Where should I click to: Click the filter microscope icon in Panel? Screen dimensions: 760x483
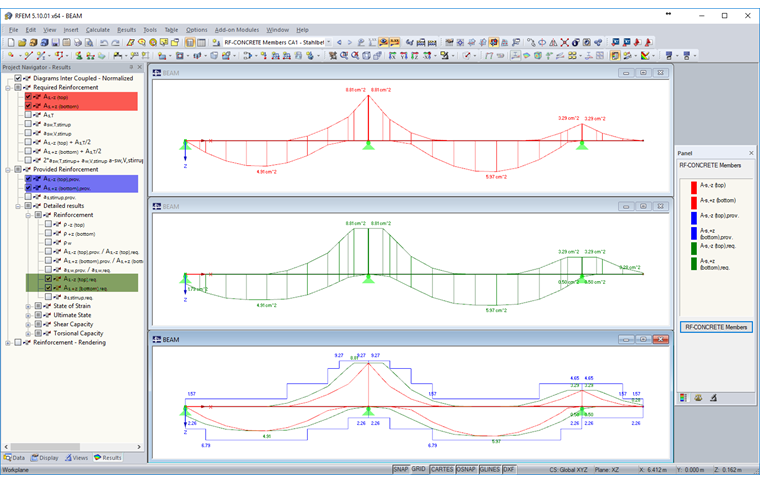(x=713, y=398)
